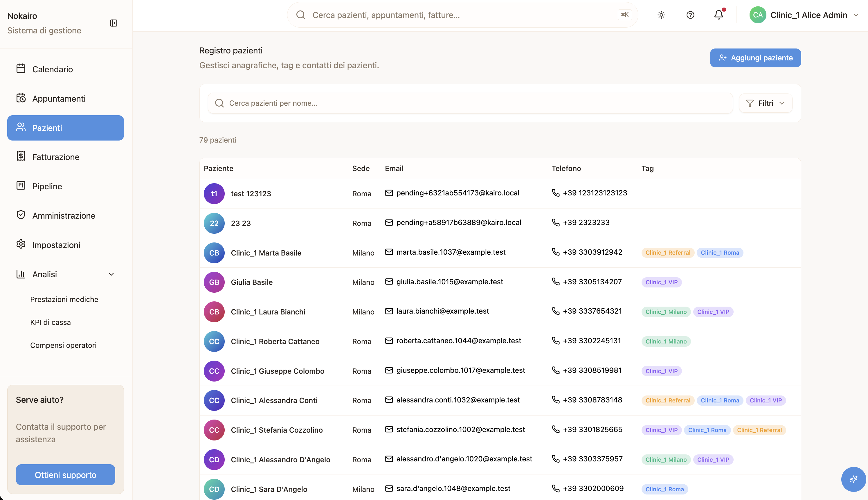
Task: Open Impostazioni settings
Action: pyautogui.click(x=66, y=245)
